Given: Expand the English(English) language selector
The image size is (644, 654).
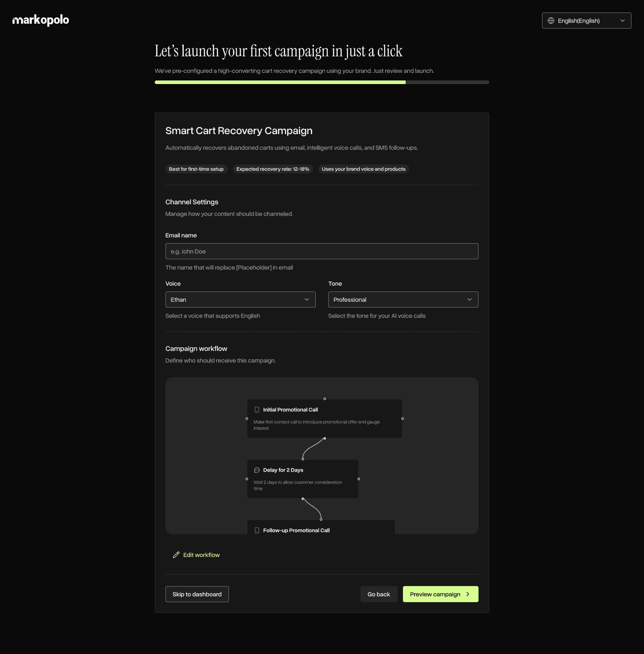Looking at the screenshot, I should coord(586,21).
